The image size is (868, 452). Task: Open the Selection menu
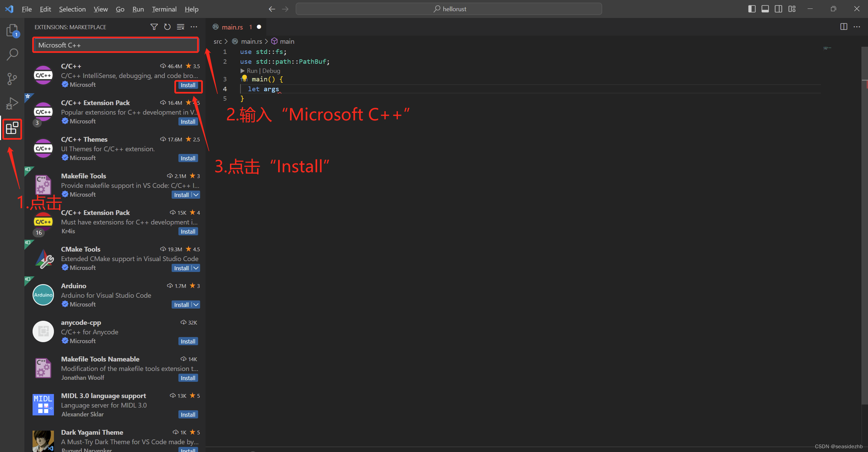[72, 9]
